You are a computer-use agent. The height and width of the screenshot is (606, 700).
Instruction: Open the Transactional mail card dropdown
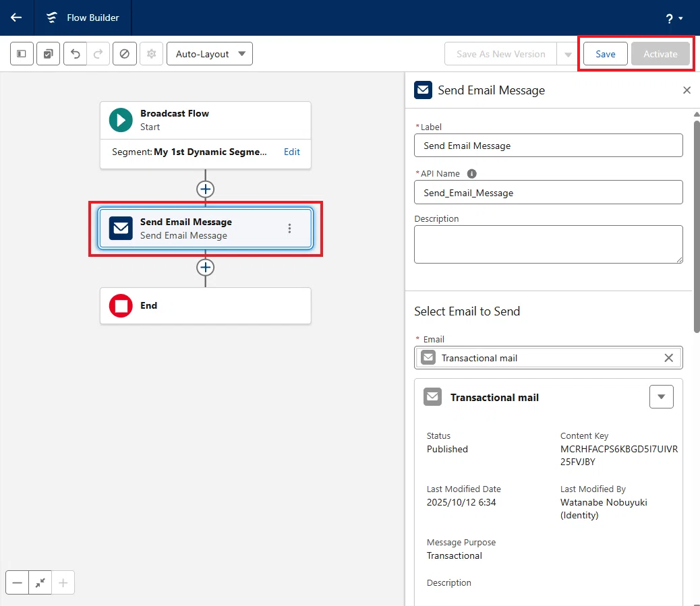click(x=661, y=397)
